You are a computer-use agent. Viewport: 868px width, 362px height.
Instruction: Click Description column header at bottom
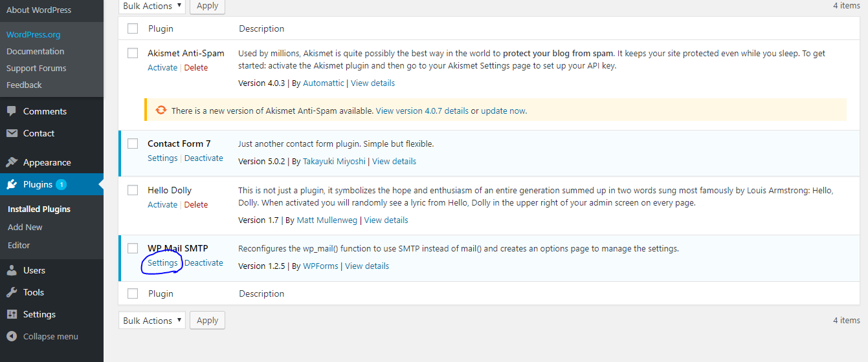coord(262,293)
